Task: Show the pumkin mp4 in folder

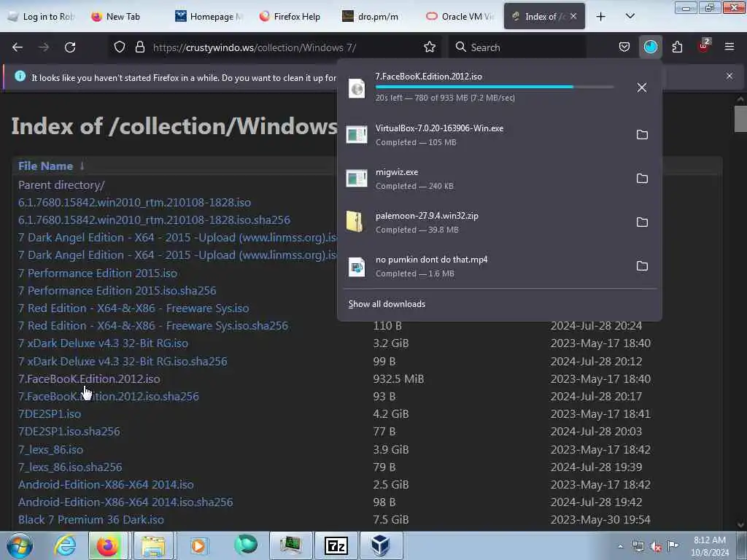Action: (x=642, y=266)
